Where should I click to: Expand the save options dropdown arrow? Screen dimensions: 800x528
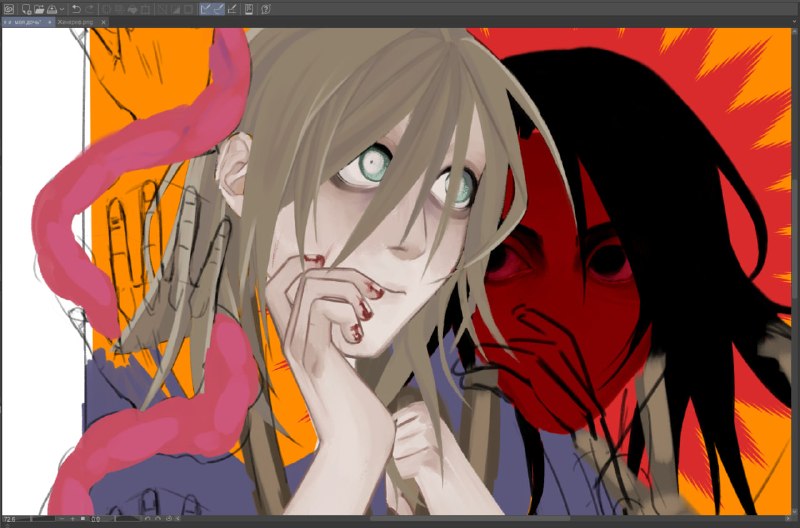[x=62, y=9]
